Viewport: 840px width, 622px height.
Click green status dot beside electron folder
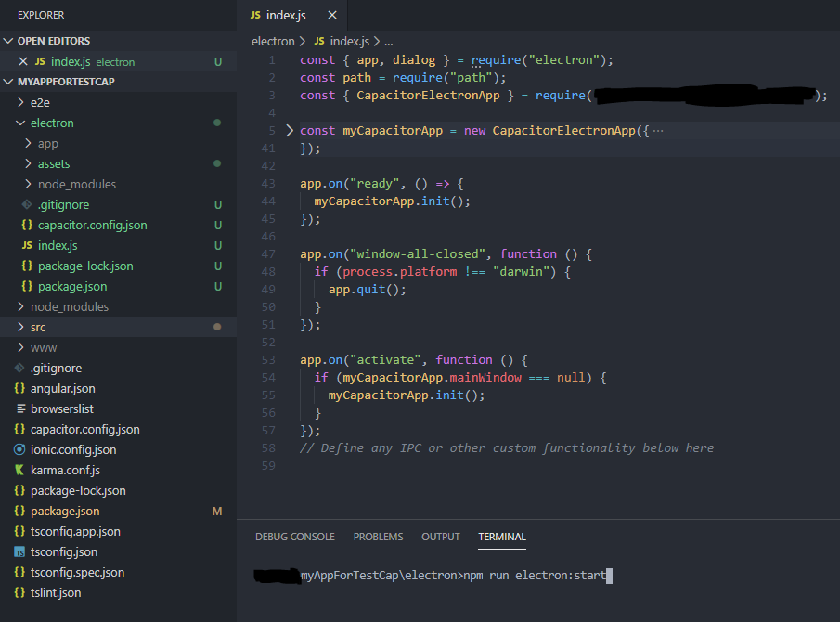tap(217, 123)
